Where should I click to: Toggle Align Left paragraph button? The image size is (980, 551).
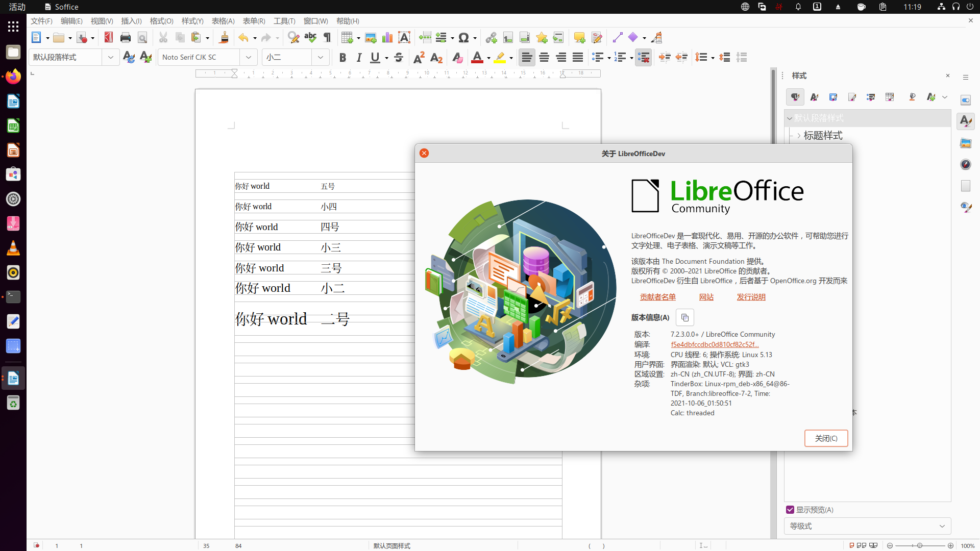coord(527,57)
